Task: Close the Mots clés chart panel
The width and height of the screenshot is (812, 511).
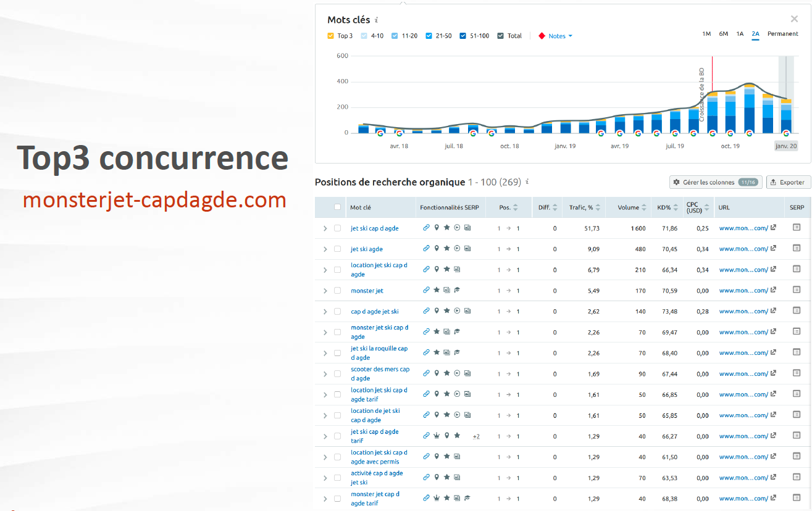Action: [794, 19]
